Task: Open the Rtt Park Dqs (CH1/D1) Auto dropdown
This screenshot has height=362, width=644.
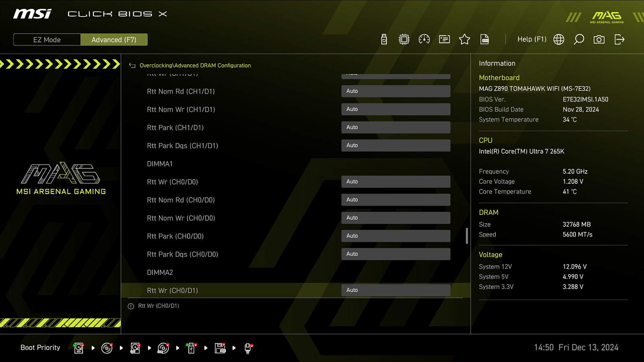Action: click(x=396, y=146)
